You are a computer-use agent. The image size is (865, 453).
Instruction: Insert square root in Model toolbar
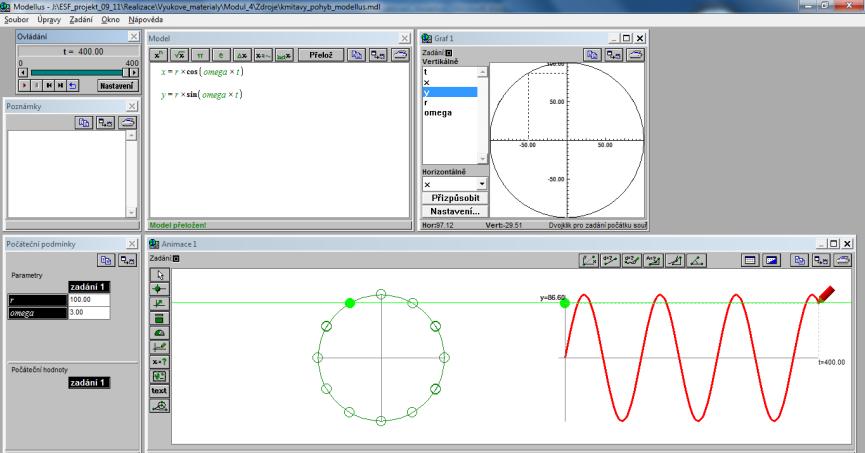[179, 55]
